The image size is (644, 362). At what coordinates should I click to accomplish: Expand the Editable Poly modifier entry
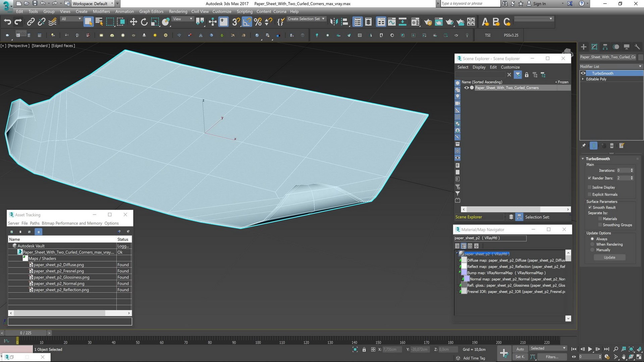[583, 79]
